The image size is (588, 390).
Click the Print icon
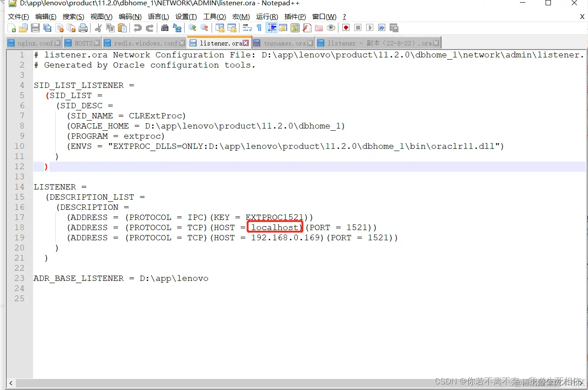[83, 28]
